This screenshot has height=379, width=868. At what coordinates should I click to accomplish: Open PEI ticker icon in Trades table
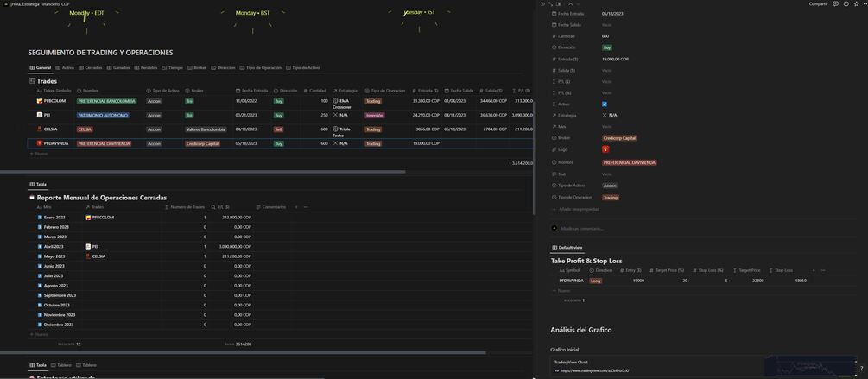(x=40, y=115)
